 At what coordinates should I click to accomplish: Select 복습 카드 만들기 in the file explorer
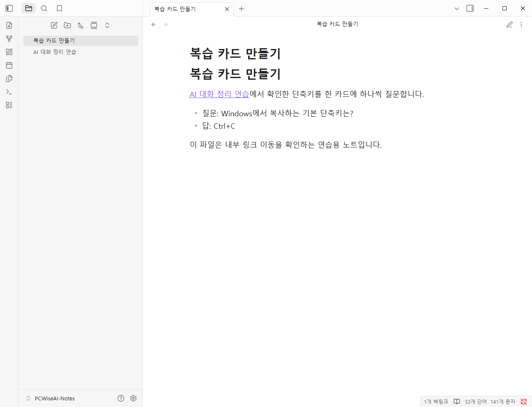[x=81, y=41]
